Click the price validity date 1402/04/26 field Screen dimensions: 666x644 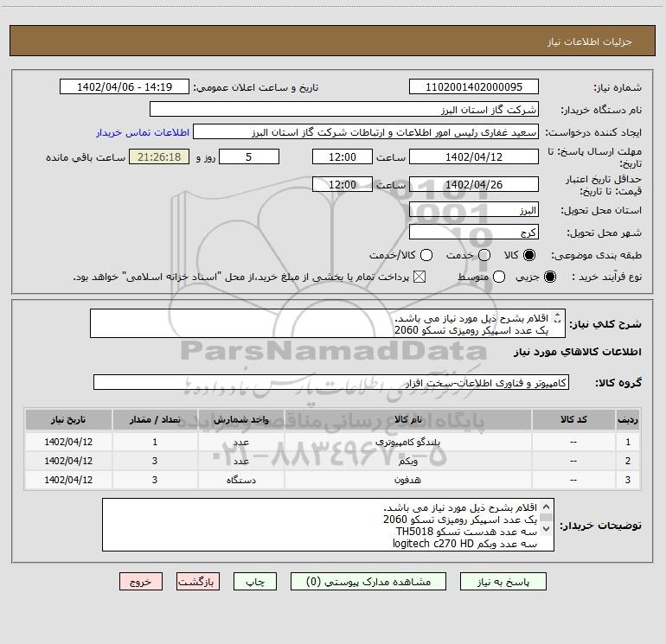474,184
